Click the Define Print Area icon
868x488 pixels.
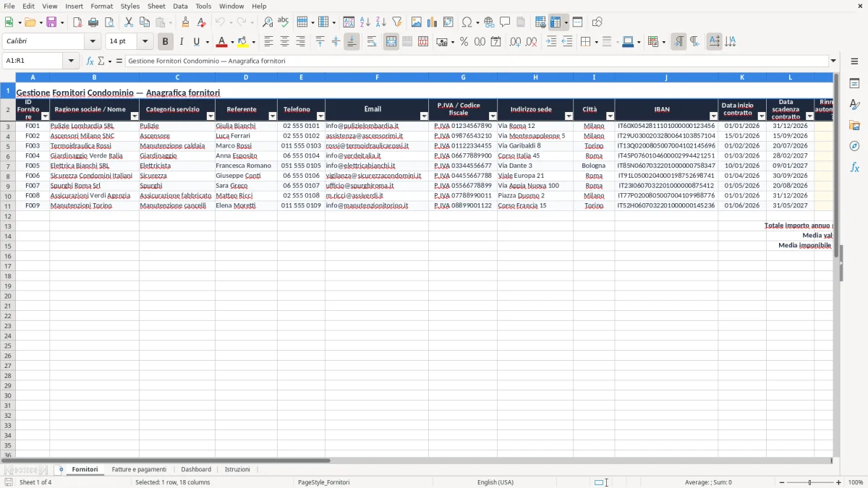540,22
